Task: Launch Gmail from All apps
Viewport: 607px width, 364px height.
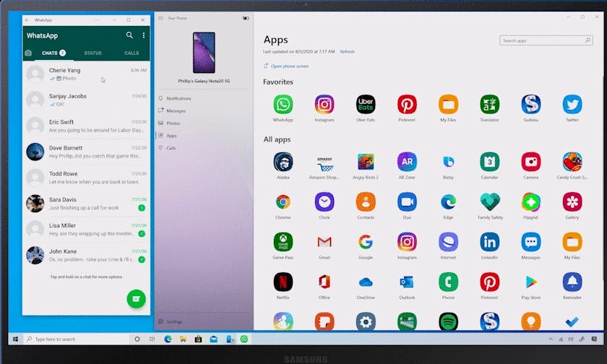Action: point(324,242)
